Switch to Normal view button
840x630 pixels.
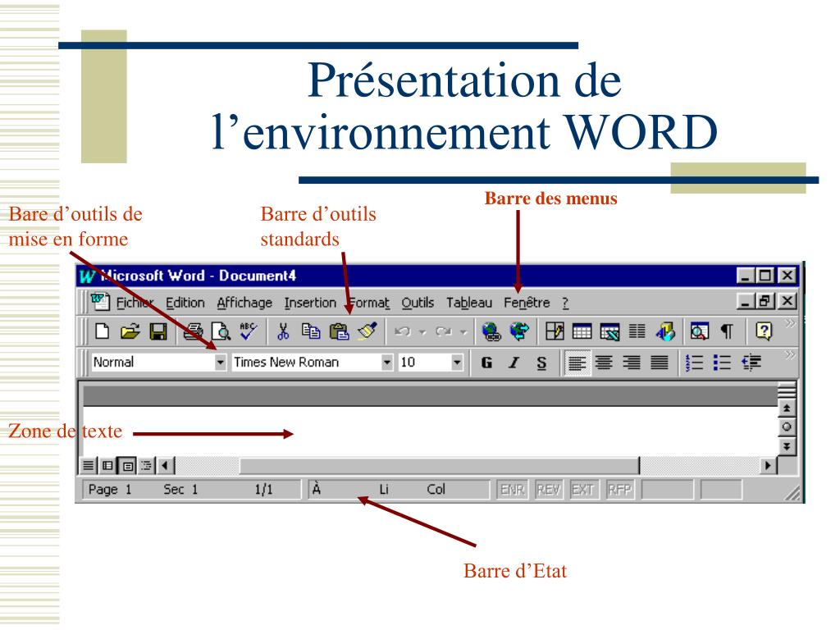(x=89, y=466)
